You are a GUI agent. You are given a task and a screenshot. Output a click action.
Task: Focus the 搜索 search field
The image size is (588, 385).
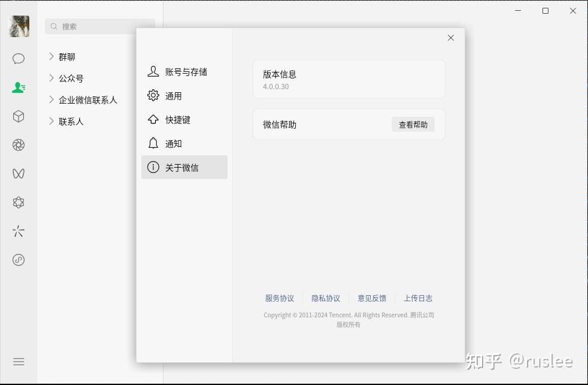click(x=100, y=26)
